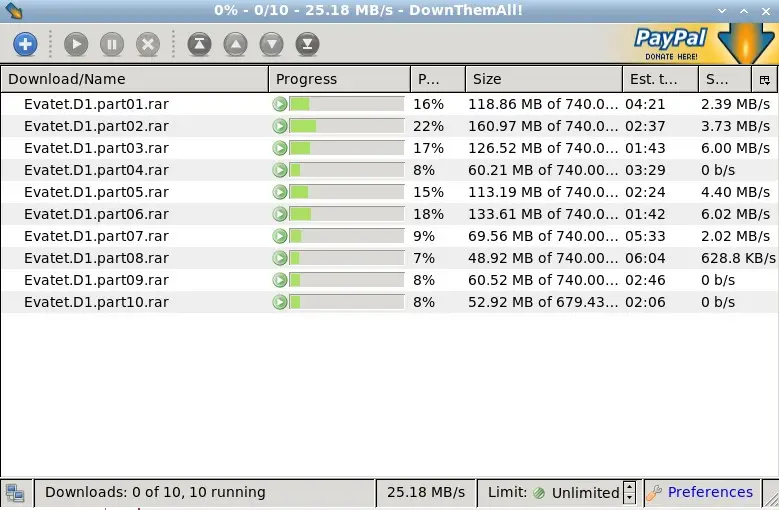This screenshot has width=779, height=510.
Task: Click the running status icon for part02.rar
Action: point(280,126)
